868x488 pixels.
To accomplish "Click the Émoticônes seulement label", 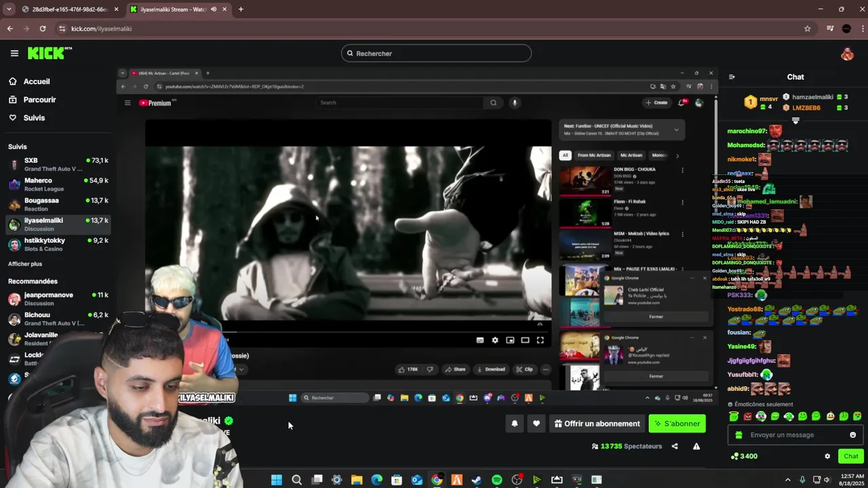I will (x=764, y=404).
